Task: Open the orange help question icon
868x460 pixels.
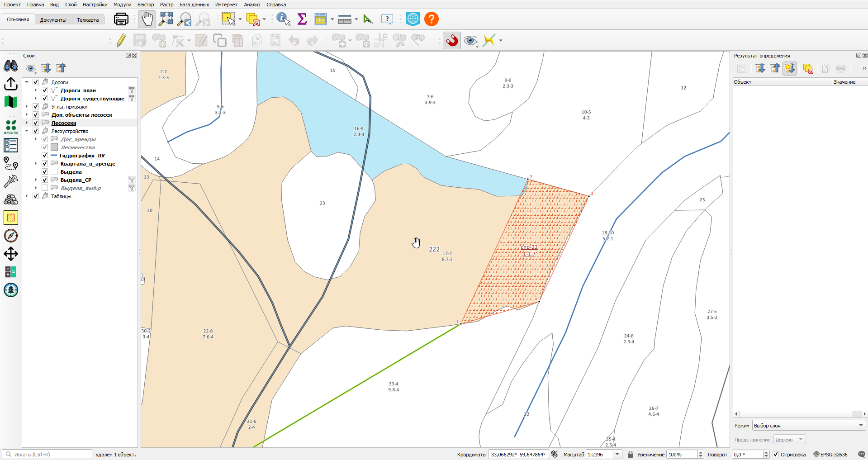Action: 432,19
